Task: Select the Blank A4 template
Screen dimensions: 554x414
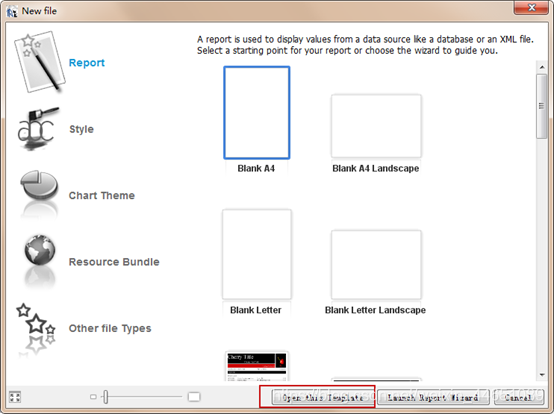Action: coord(257,113)
